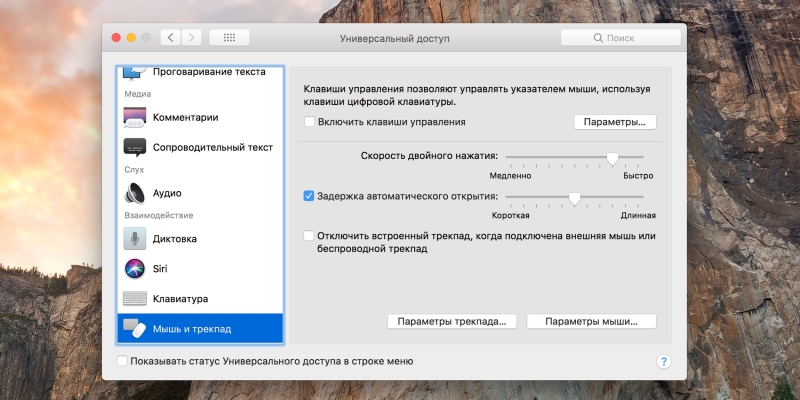800x400 pixels.
Task: Enable Показывать статус Универсального доступа checkbox
Action: coord(122,361)
